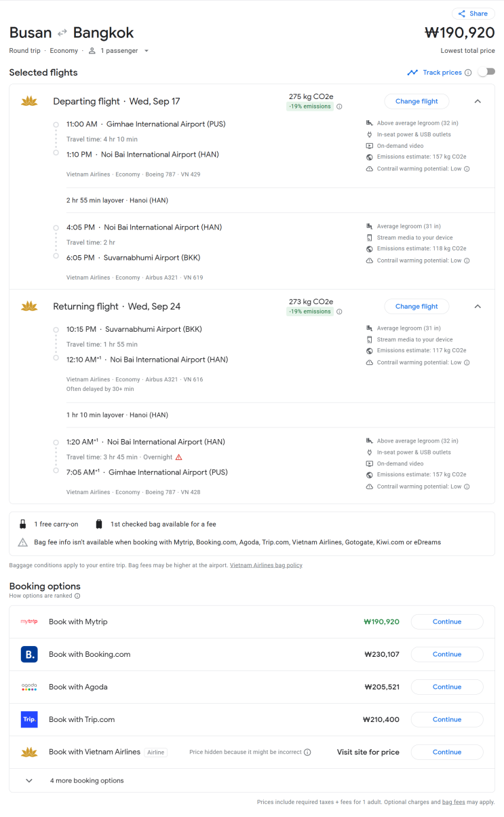The height and width of the screenshot is (817, 504).
Task: Click the Share button
Action: (473, 14)
